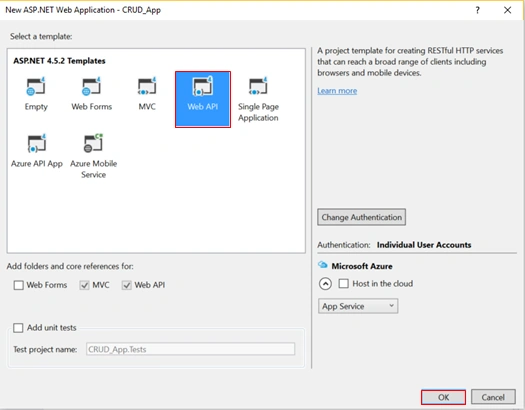Select the Azure API App template

(x=36, y=151)
